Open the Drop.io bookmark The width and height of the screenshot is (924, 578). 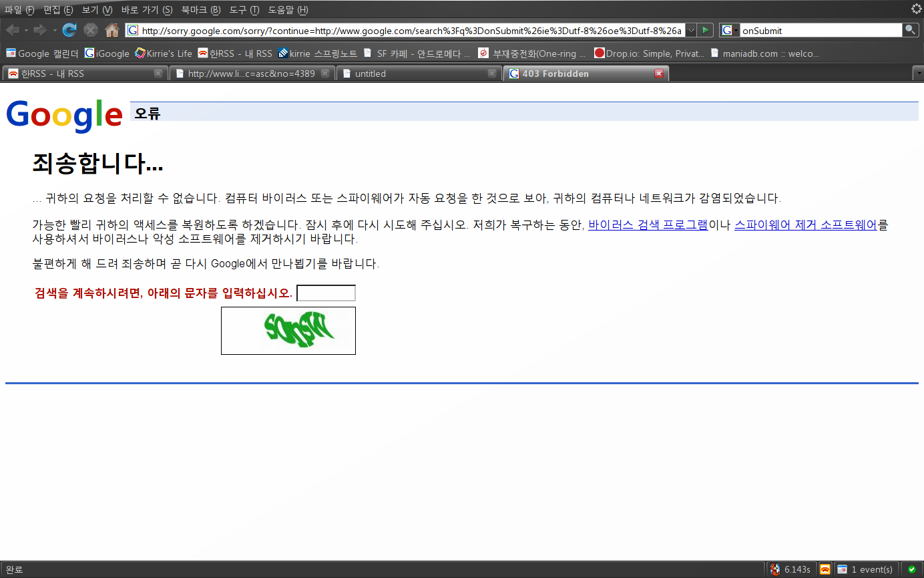(x=650, y=53)
